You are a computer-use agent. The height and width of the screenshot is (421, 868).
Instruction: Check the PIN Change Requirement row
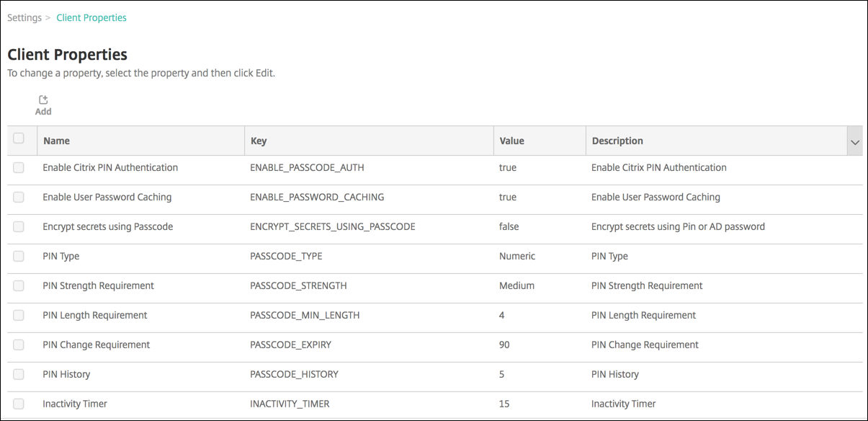coord(19,345)
